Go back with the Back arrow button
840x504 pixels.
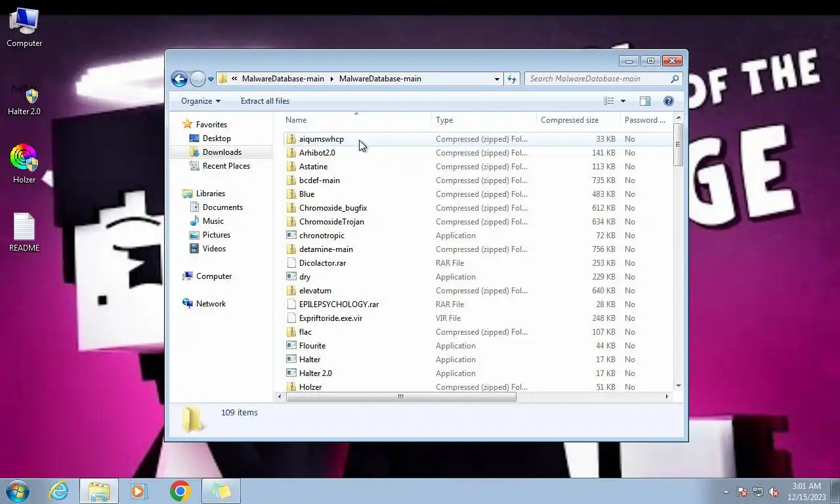pyautogui.click(x=179, y=79)
